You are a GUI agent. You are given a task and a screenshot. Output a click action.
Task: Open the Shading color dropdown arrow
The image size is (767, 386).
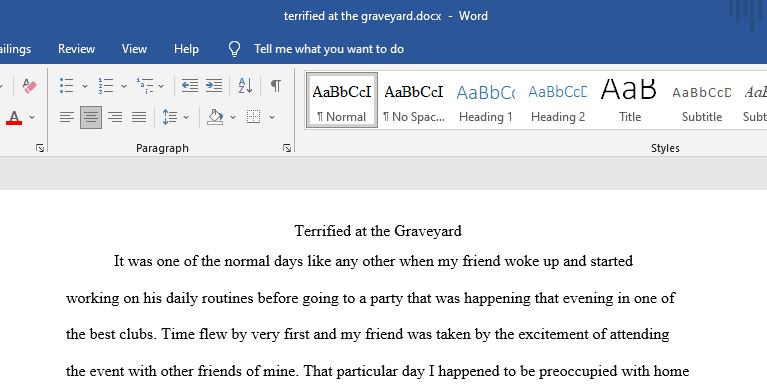point(233,117)
